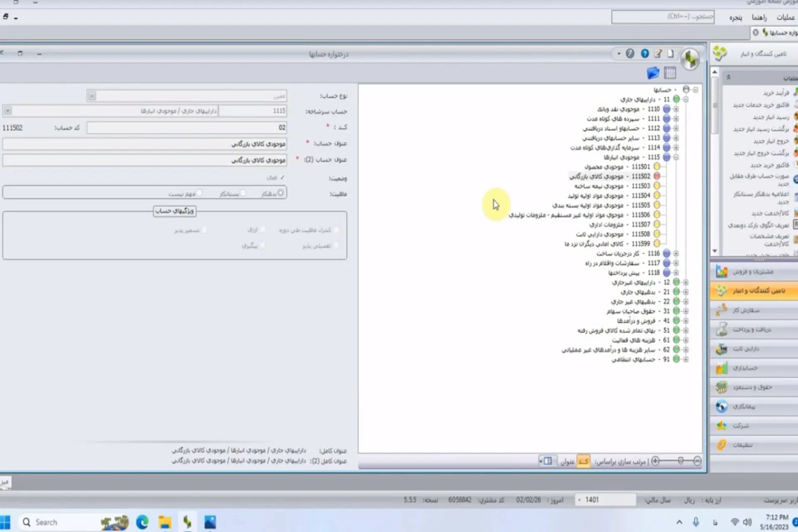Sort accounts by کد button

(x=583, y=461)
